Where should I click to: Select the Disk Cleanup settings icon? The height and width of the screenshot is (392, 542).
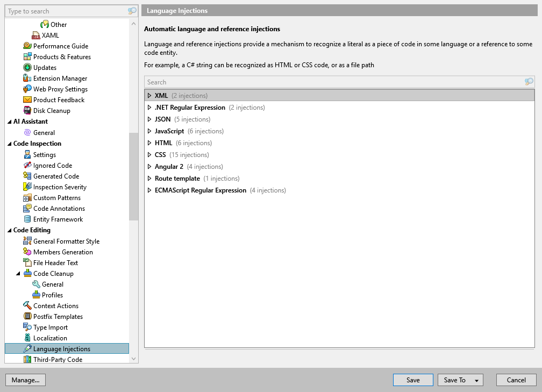[27, 110]
